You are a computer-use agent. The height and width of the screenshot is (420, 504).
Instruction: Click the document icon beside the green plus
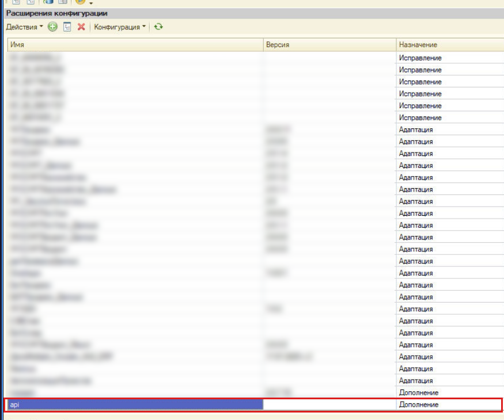[x=67, y=26]
